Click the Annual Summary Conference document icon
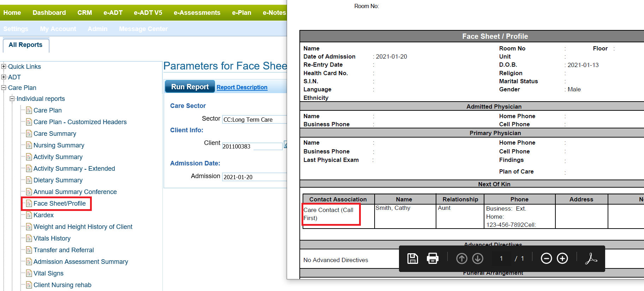 pyautogui.click(x=29, y=192)
